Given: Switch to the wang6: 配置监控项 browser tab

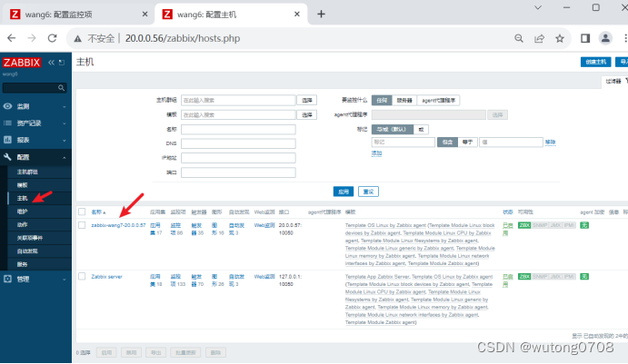Looking at the screenshot, I should [x=78, y=15].
